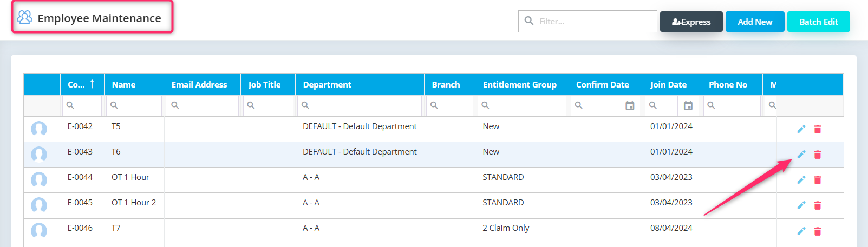Delete employee E-0046 with trash icon
The image size is (868, 247).
click(818, 231)
